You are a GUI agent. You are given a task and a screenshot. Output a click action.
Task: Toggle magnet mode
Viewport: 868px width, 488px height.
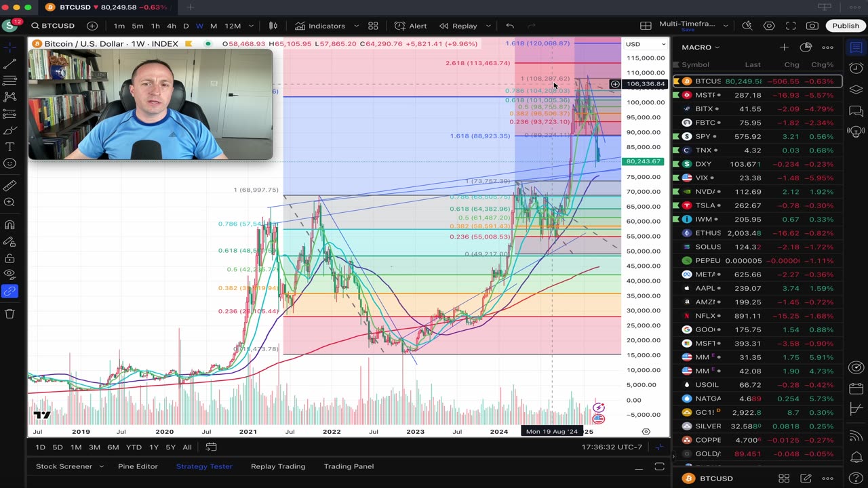pos(9,225)
